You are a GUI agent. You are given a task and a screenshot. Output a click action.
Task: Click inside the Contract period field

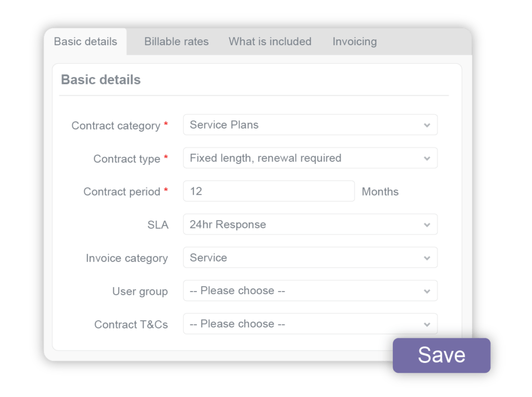268,191
